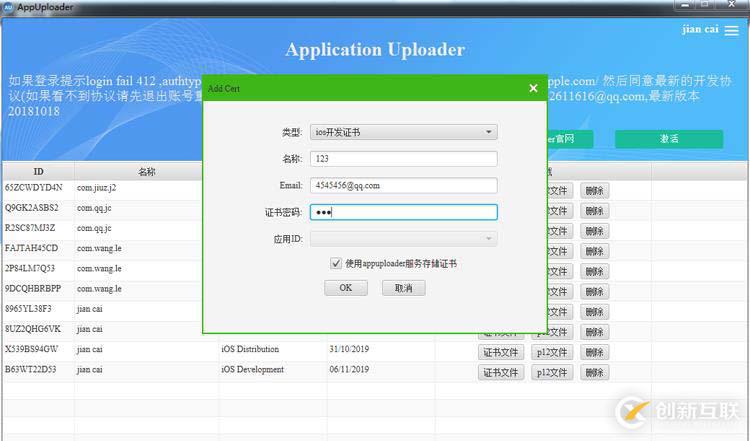Viewport: 750px width, 441px height.
Task: Download 证书文件 for row B63WT22D53
Action: (x=500, y=373)
